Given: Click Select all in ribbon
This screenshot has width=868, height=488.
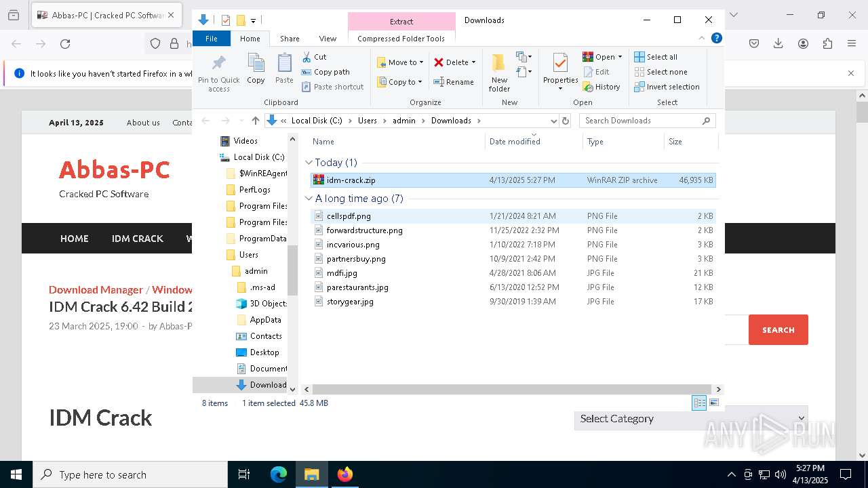Looking at the screenshot, I should pos(656,57).
